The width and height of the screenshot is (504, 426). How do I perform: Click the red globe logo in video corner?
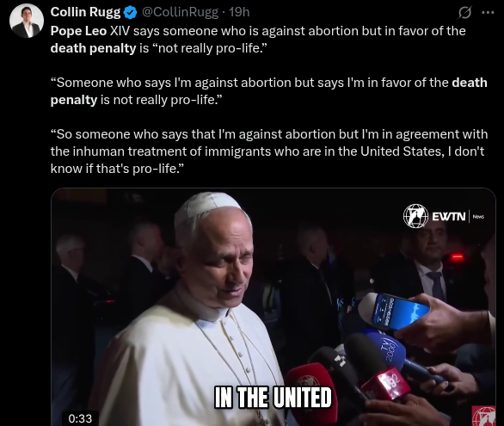[484, 416]
